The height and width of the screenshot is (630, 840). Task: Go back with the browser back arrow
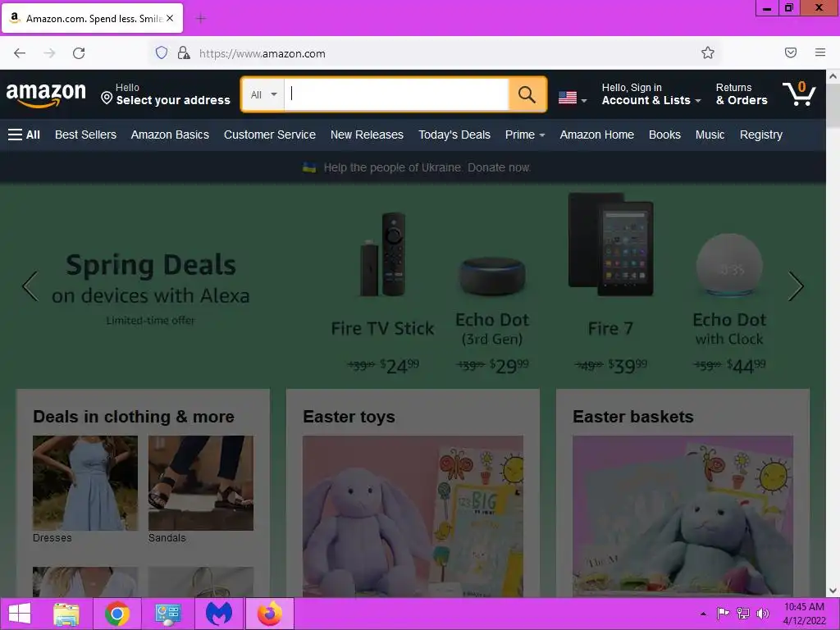(20, 52)
